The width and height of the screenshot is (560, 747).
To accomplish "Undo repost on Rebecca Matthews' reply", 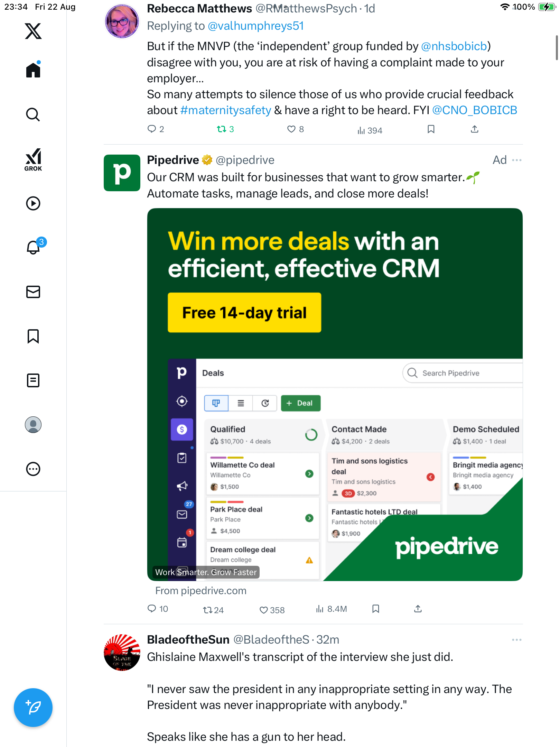I will pyautogui.click(x=222, y=129).
